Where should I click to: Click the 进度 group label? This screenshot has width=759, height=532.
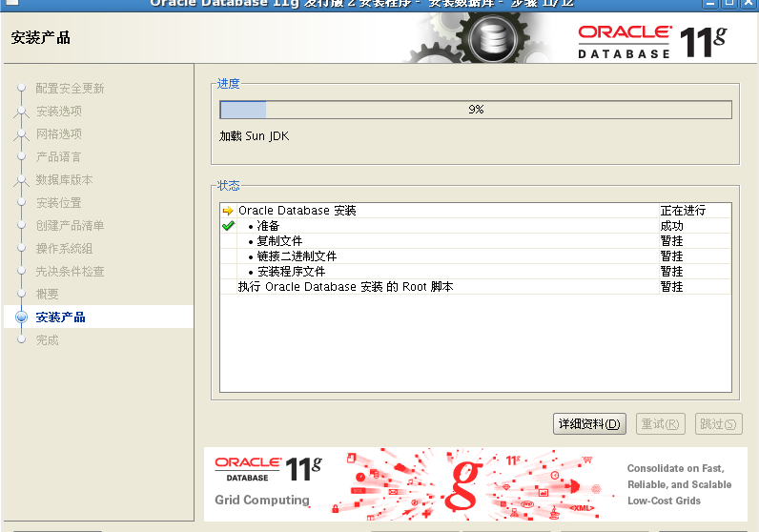click(229, 84)
